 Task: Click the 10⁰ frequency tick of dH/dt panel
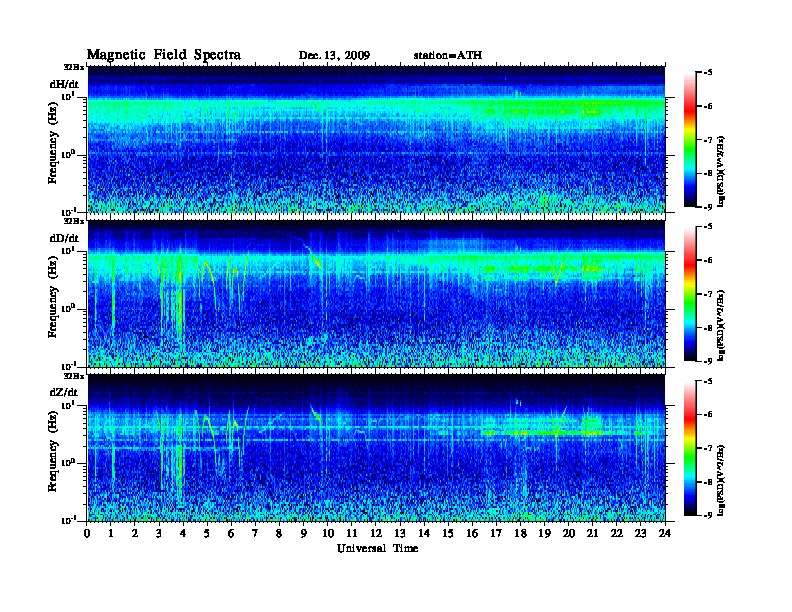click(x=68, y=155)
